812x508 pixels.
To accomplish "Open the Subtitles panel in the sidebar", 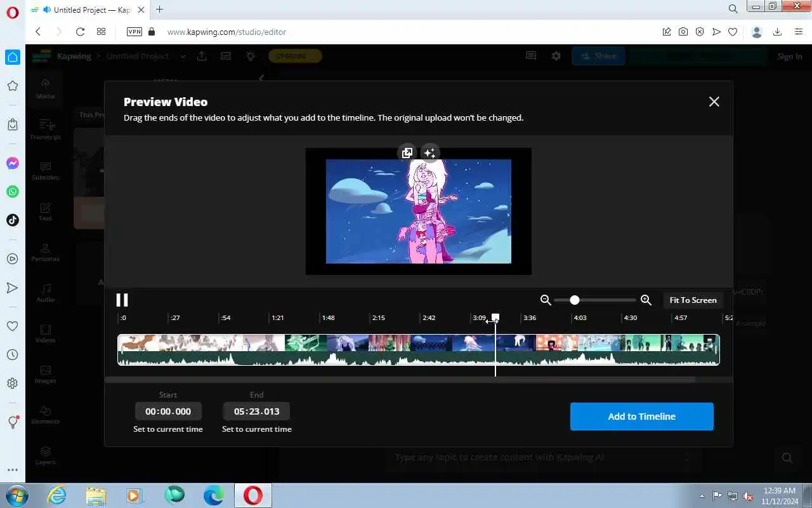I will tap(45, 170).
